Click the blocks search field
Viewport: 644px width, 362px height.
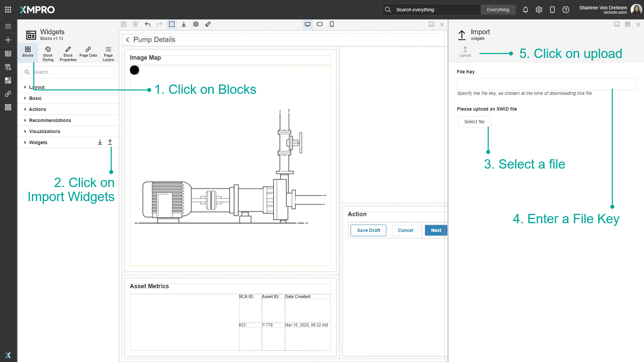pos(68,72)
